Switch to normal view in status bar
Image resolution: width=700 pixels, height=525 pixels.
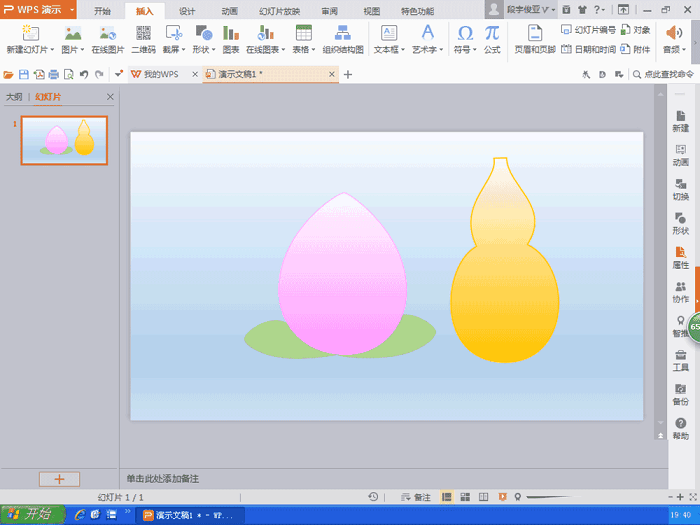tap(447, 497)
